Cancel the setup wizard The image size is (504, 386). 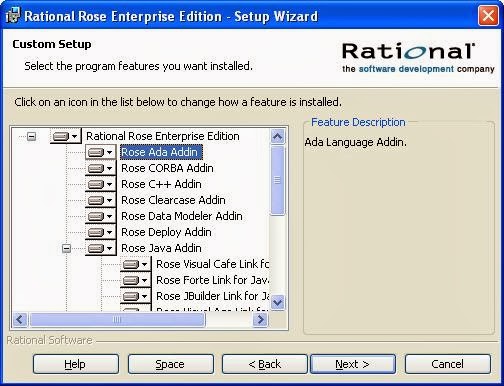[x=448, y=364]
